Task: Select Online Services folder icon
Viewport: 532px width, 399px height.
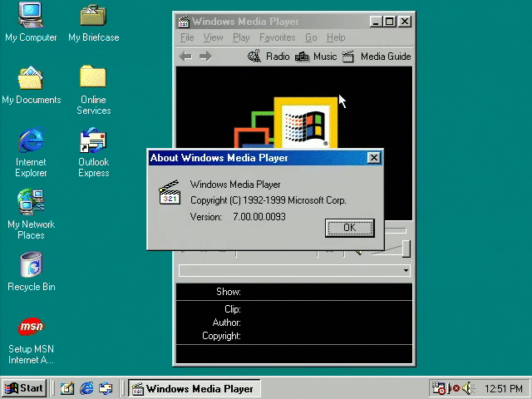Action: point(93,90)
